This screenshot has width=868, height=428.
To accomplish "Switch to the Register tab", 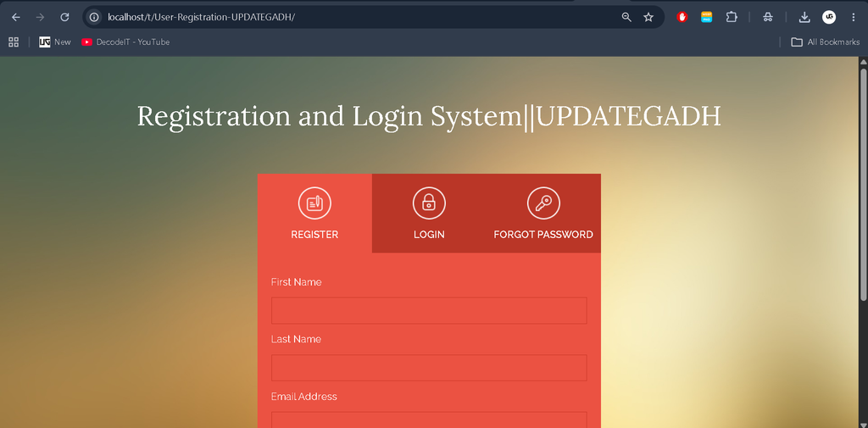I will [314, 214].
